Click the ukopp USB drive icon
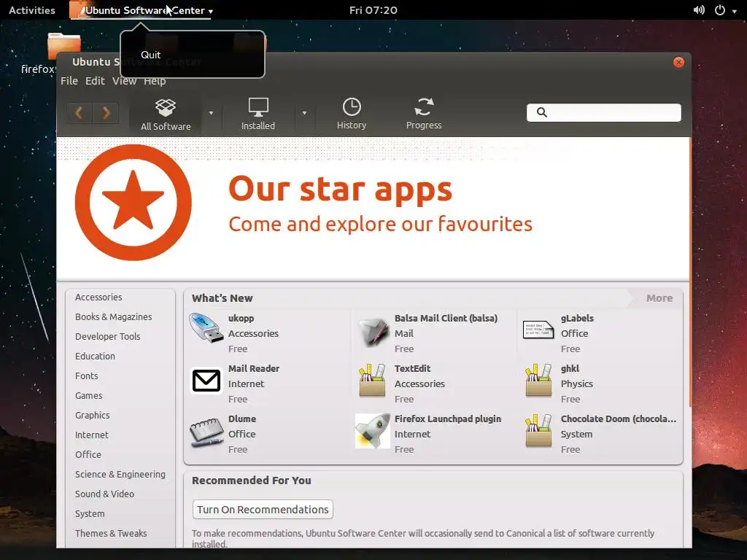 click(206, 329)
